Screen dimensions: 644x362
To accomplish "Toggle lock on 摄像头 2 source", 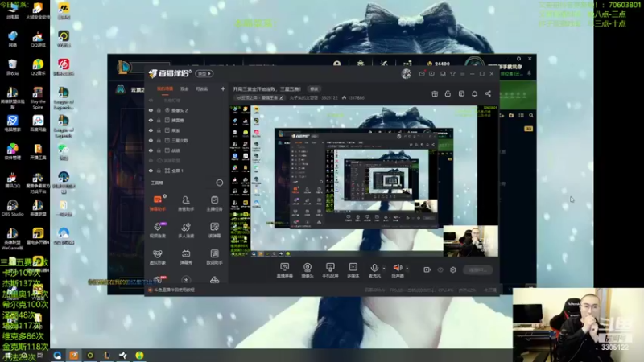I will pyautogui.click(x=159, y=110).
